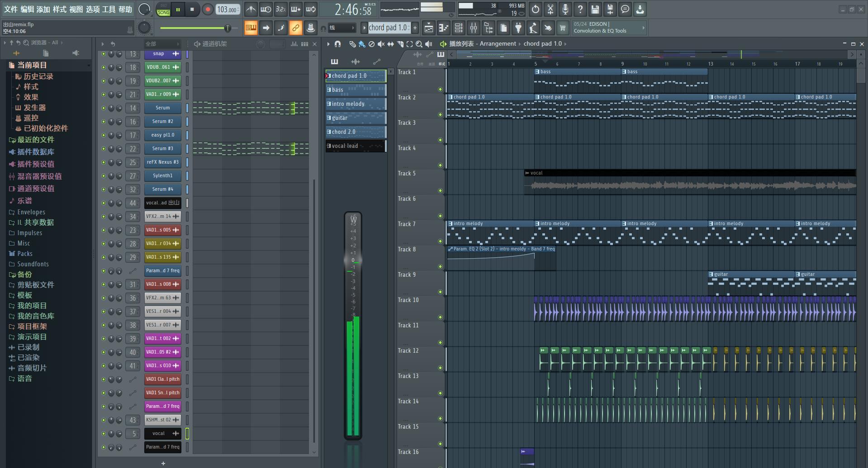Click the microphone recording icon
Image resolution: width=868 pixels, height=468 pixels.
[565, 9]
